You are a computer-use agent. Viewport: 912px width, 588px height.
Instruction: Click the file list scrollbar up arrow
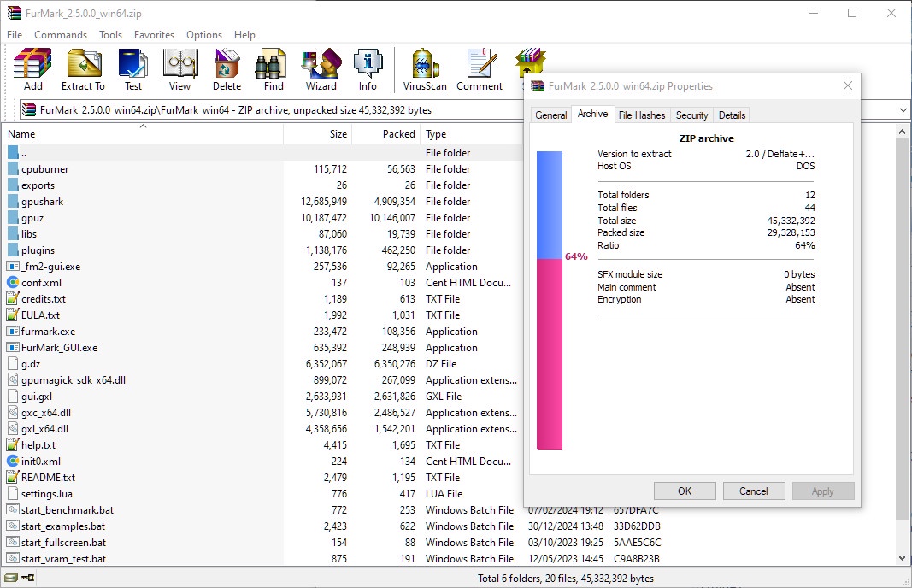pyautogui.click(x=902, y=132)
